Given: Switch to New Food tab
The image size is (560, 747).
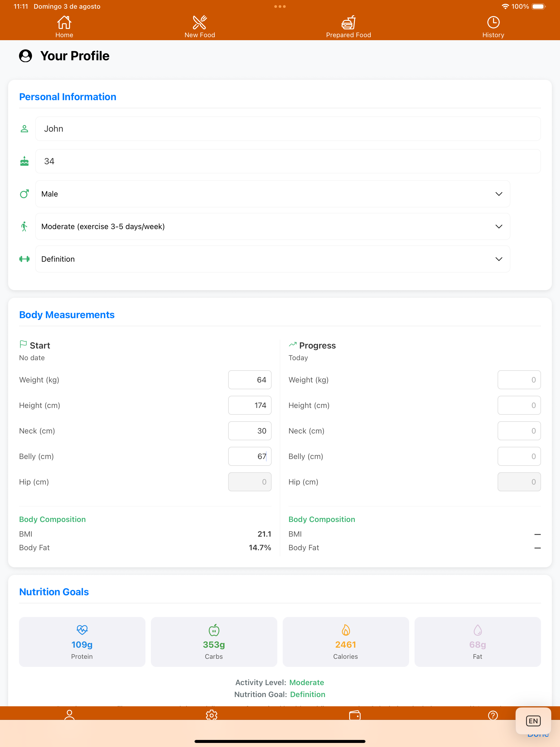Looking at the screenshot, I should click(x=199, y=27).
